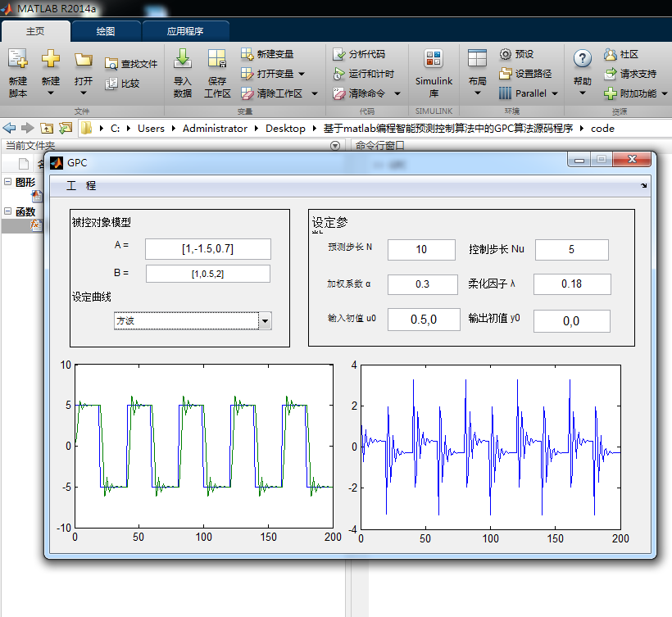Click the browse for folder icon

[66, 128]
